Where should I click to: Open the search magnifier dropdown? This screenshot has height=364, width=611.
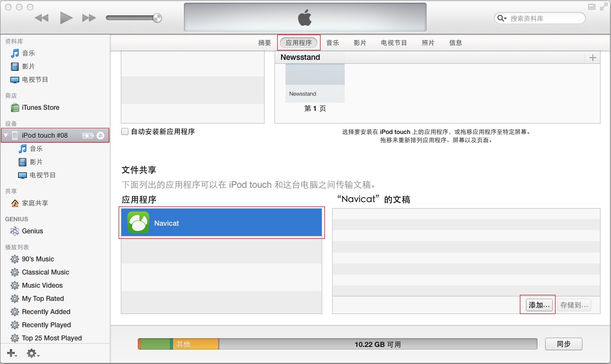pyautogui.click(x=502, y=18)
